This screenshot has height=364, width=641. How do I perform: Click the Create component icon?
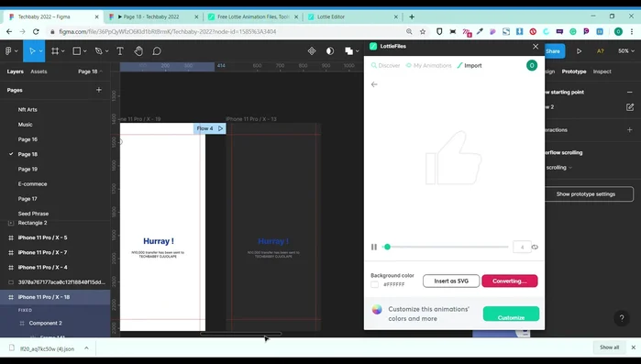[312, 51]
